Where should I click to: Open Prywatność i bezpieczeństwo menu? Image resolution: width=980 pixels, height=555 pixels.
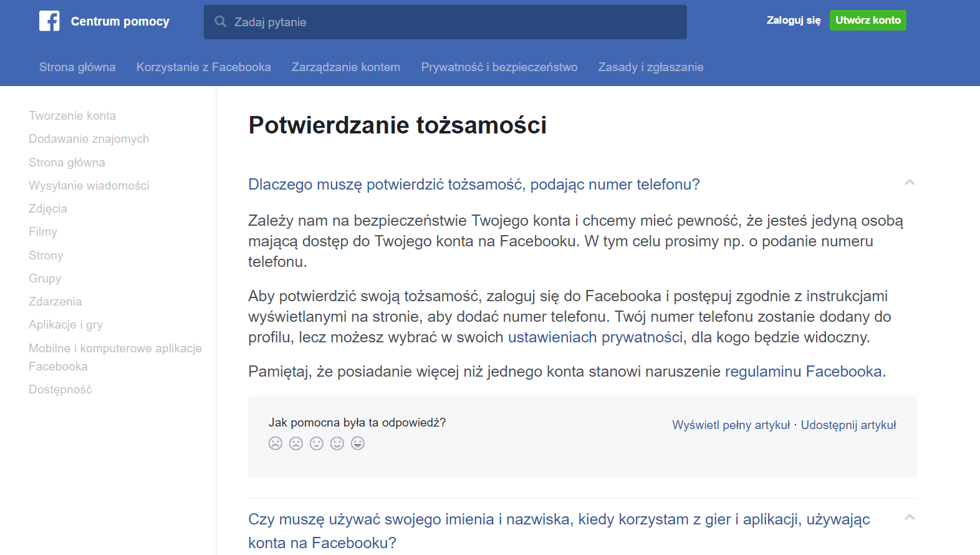click(499, 67)
